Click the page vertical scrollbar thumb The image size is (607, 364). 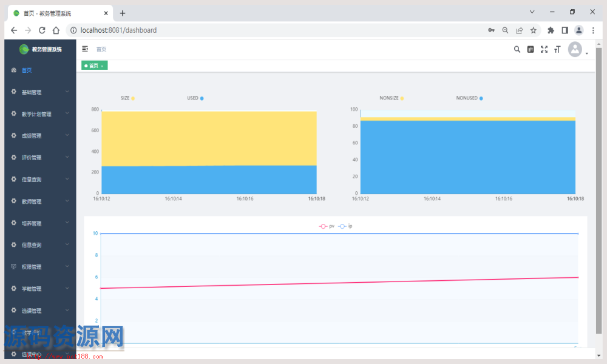[599, 190]
